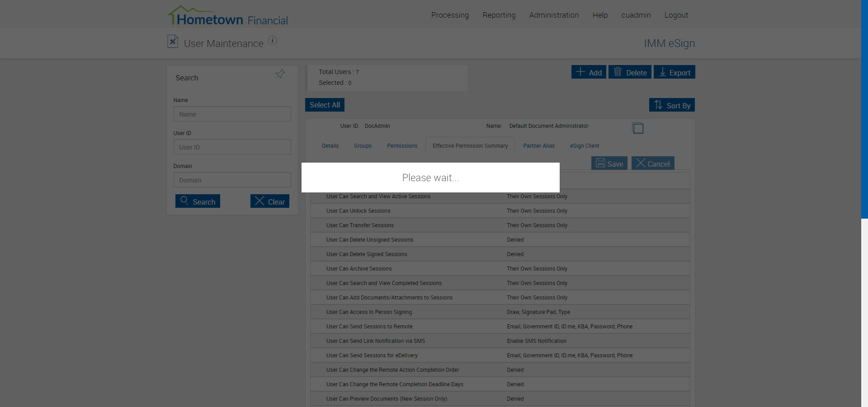Log out using the Logout link
This screenshot has width=868, height=407.
676,15
